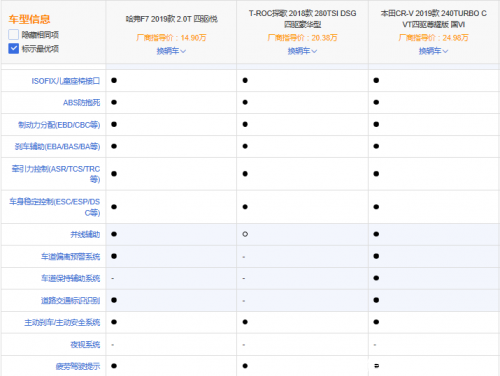Open 换辆车 dropdown under T-ROC探歌
The height and width of the screenshot is (376, 500).
coord(302,51)
